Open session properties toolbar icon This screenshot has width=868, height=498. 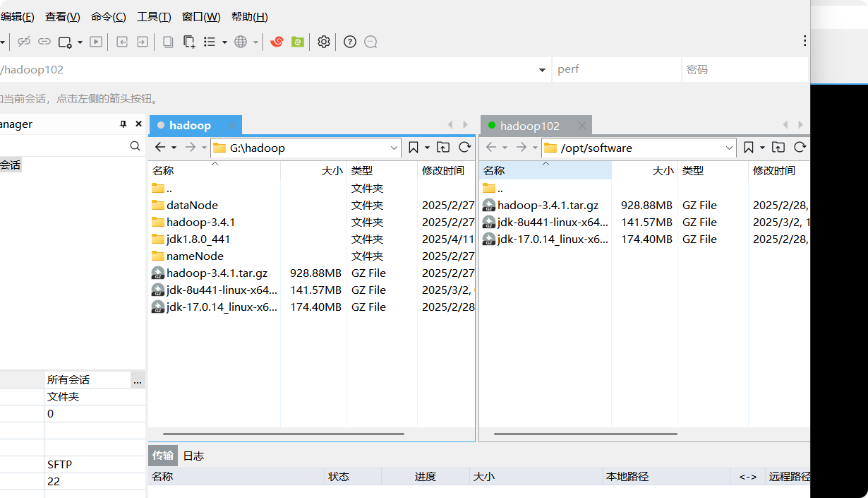(66, 42)
